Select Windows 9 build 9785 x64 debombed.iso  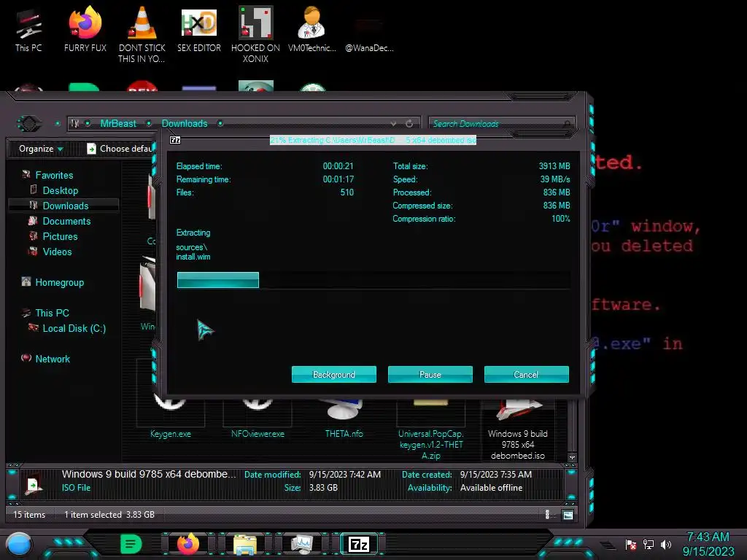tap(518, 429)
